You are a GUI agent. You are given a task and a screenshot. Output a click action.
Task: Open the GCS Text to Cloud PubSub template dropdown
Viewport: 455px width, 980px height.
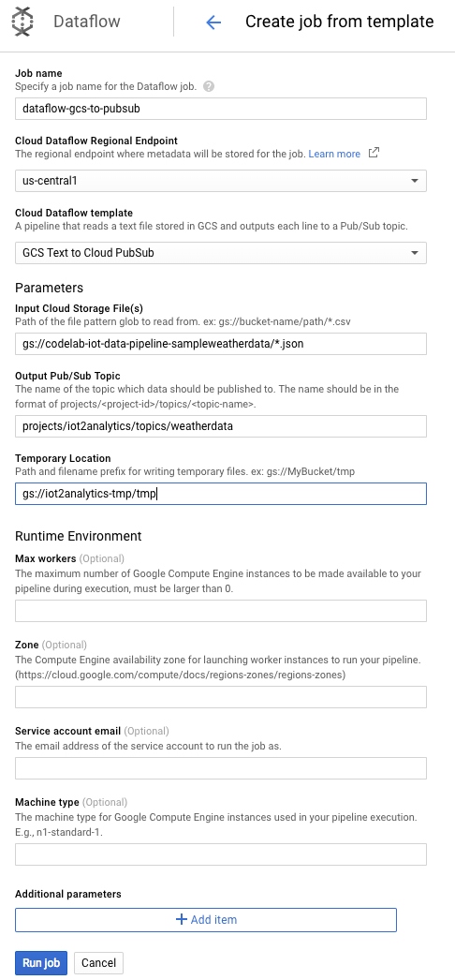pyautogui.click(x=221, y=253)
